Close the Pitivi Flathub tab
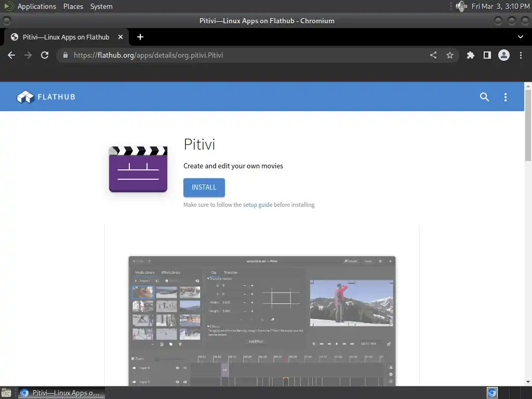Viewport: 532px width, 399px height. (x=121, y=37)
